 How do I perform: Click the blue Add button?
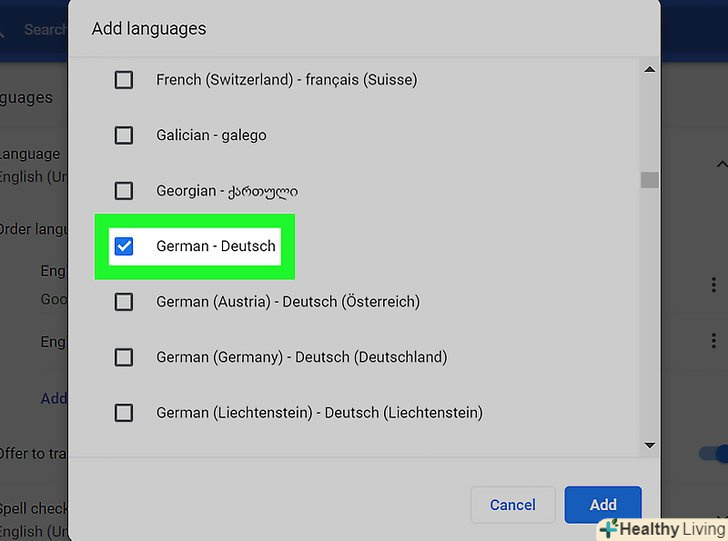point(602,504)
